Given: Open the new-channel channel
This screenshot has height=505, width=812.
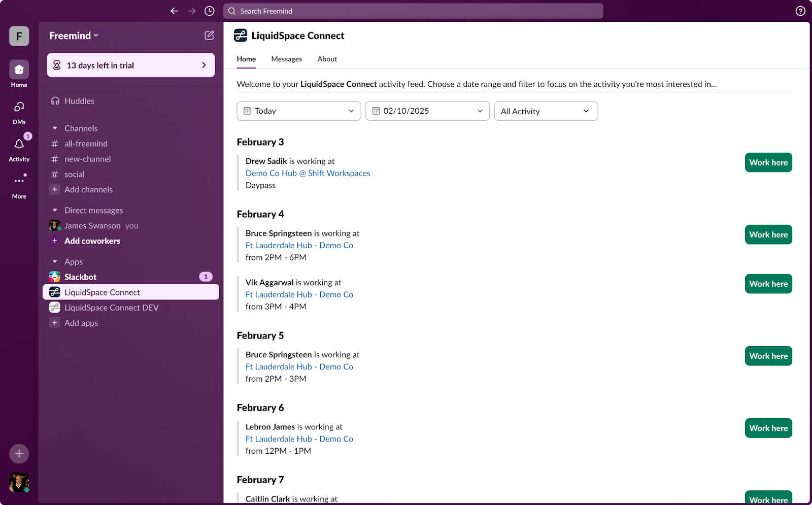Looking at the screenshot, I should (x=131, y=159).
